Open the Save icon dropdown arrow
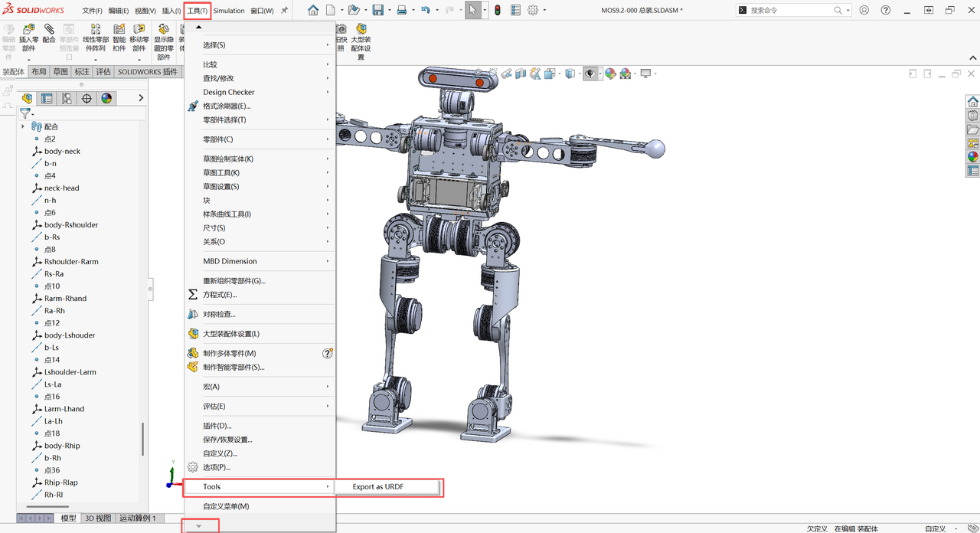Viewport: 980px width, 533px height. pyautogui.click(x=388, y=11)
